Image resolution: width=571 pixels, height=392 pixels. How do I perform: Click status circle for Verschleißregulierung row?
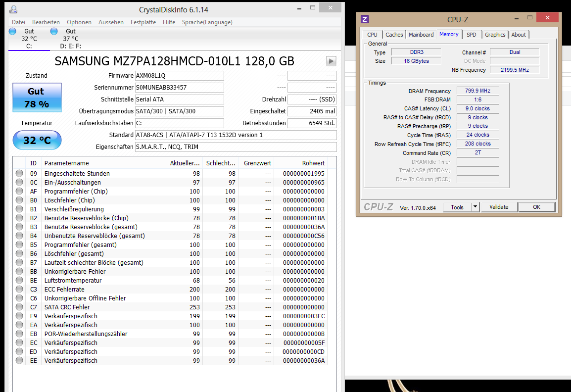(19, 209)
